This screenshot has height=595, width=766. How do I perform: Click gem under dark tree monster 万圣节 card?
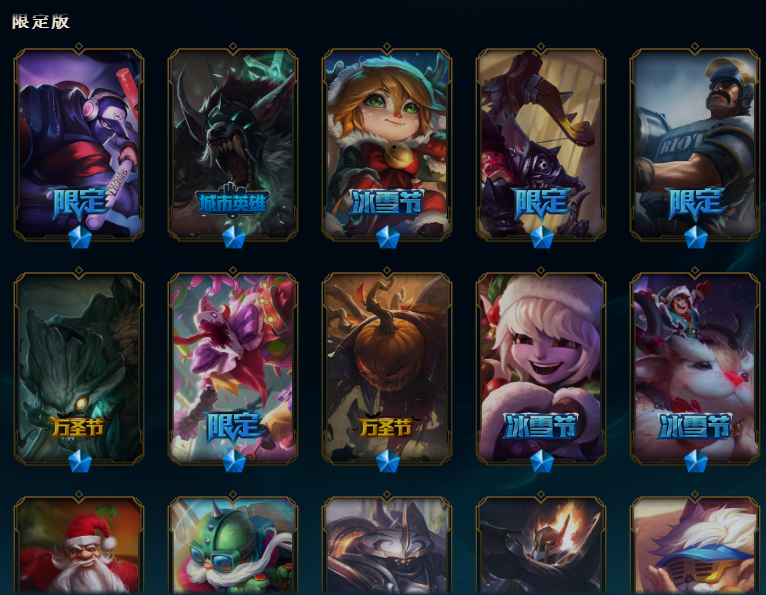[x=79, y=461]
